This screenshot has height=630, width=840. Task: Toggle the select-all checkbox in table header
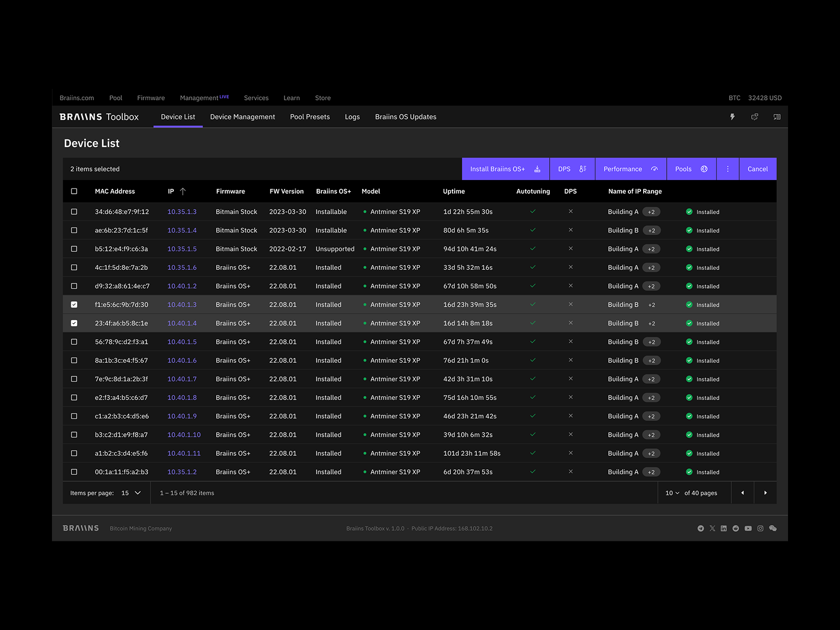pyautogui.click(x=74, y=192)
